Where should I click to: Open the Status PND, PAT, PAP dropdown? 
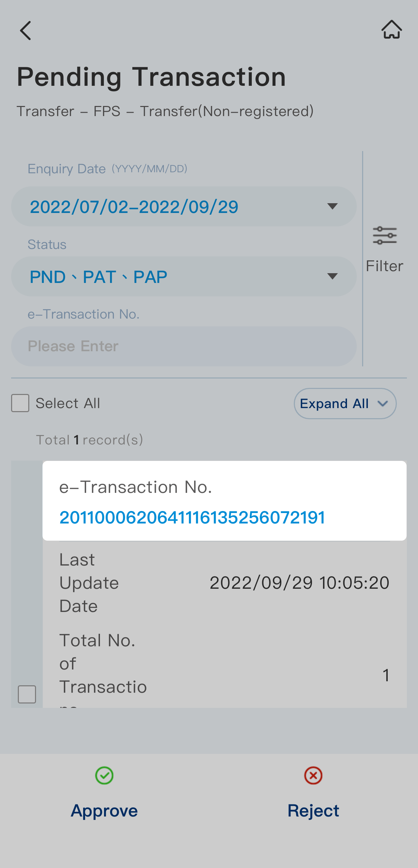[x=184, y=277]
